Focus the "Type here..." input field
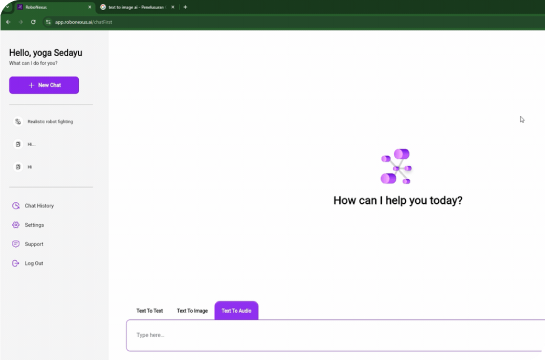The height and width of the screenshot is (360, 545). click(335, 335)
